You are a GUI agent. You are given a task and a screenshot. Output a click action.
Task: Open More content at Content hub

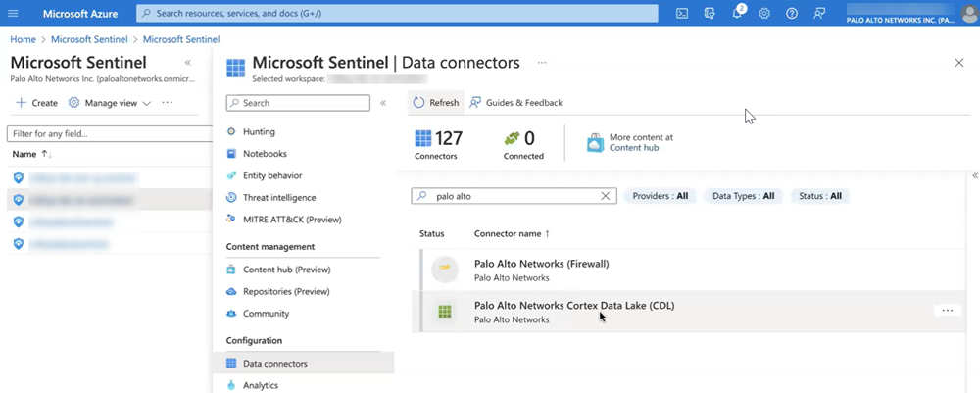point(630,143)
